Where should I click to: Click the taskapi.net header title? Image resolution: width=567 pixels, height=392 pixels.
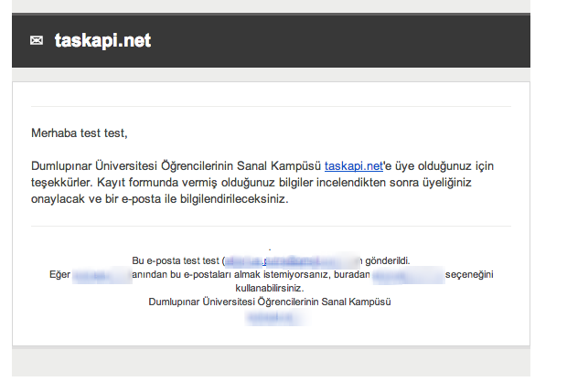(x=102, y=40)
